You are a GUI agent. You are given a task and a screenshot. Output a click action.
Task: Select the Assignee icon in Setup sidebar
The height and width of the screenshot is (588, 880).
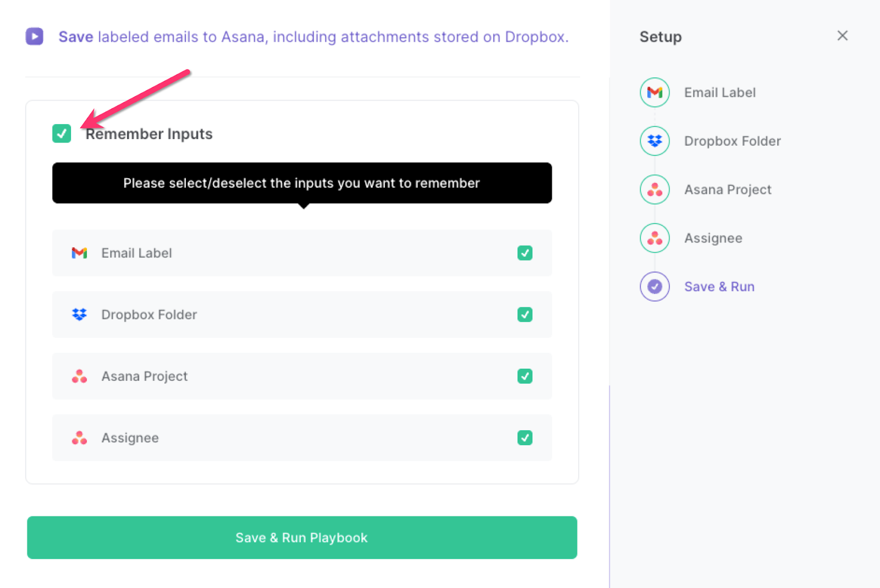[654, 237]
